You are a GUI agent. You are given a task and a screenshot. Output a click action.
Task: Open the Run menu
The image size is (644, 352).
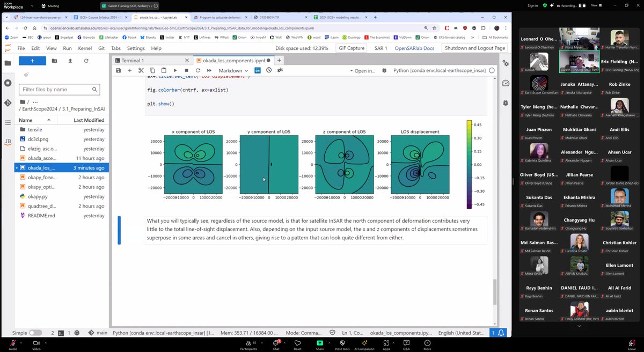(x=68, y=48)
